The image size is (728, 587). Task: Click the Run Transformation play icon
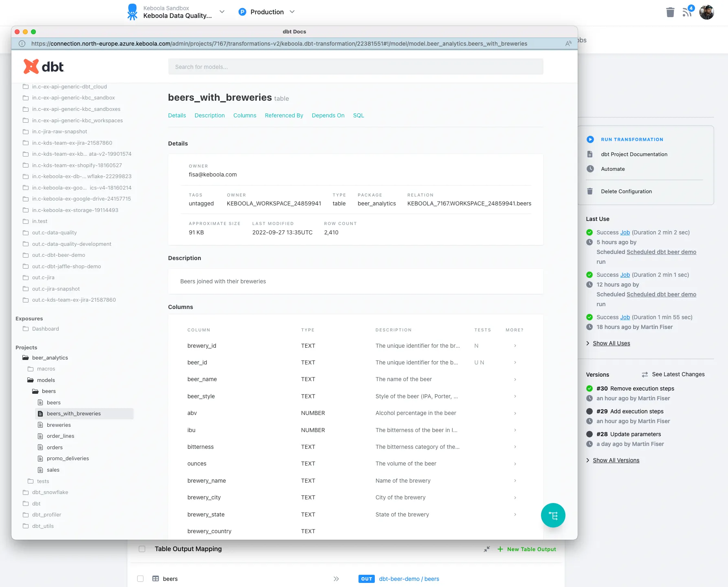point(590,139)
